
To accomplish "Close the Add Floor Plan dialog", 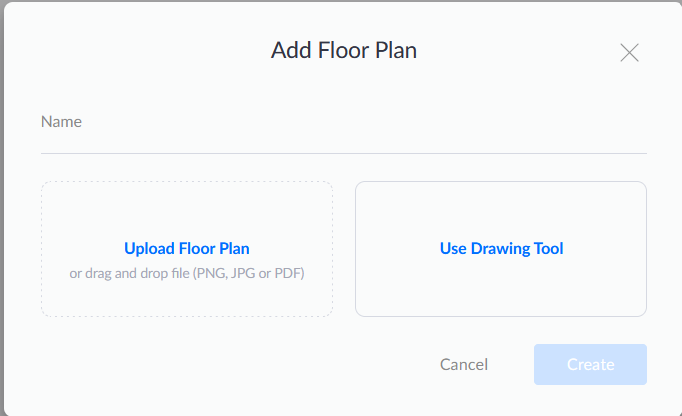I will (x=629, y=53).
